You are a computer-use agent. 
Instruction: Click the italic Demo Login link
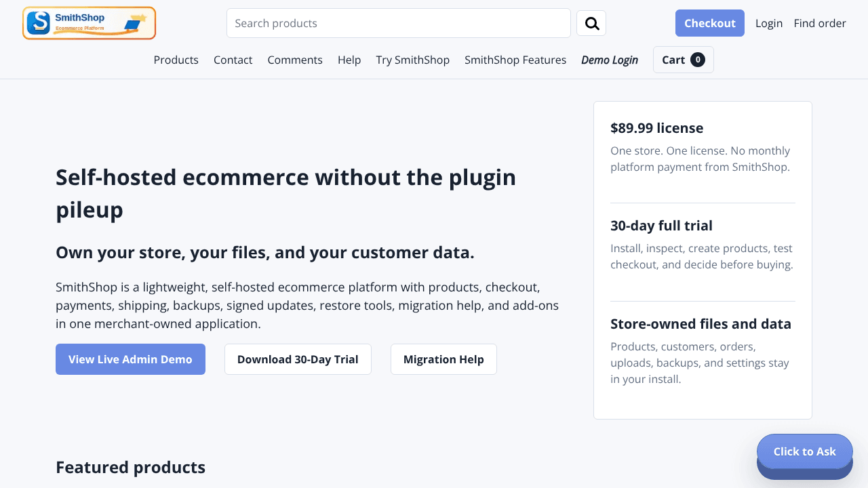pos(610,60)
